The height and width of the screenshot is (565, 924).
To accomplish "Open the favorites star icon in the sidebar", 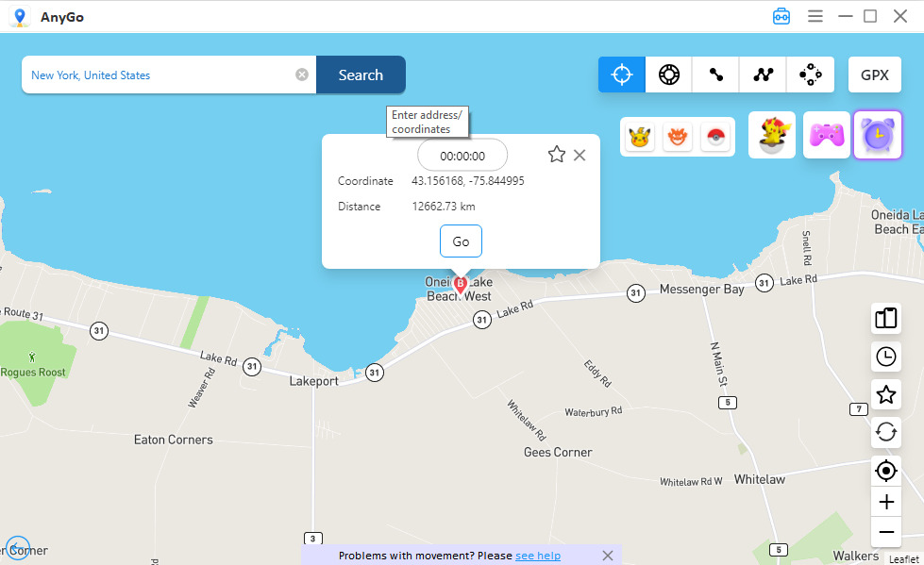I will tap(885, 394).
